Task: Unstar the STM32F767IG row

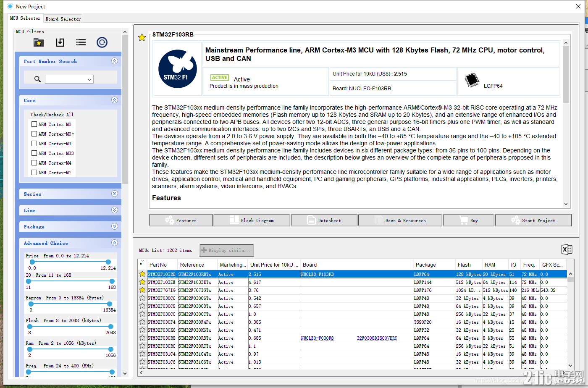Action: point(142,290)
